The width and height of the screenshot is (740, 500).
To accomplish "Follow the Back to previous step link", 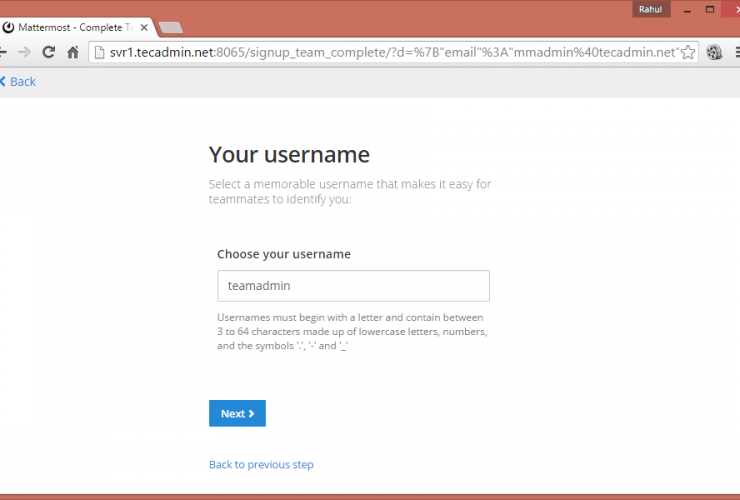I will [x=261, y=464].
